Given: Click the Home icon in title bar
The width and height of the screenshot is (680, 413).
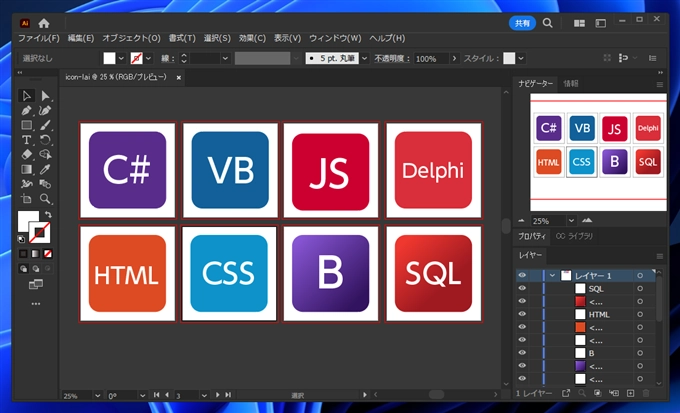Looking at the screenshot, I should tap(43, 22).
